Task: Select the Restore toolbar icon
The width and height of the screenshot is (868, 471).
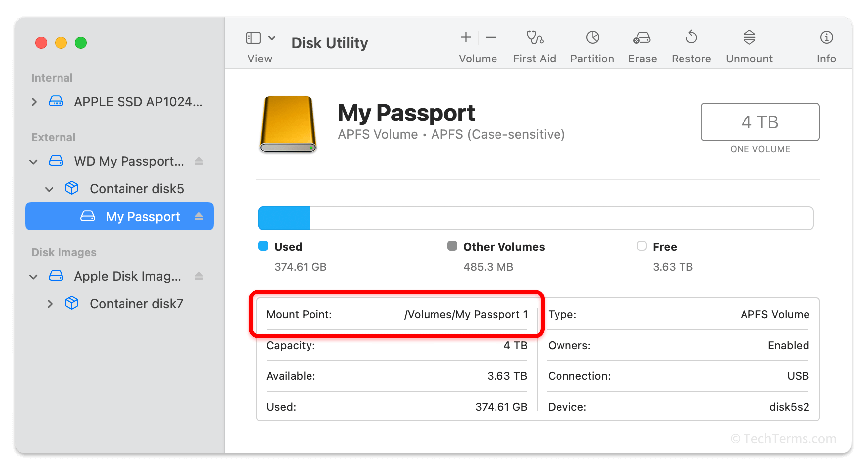Action: pyautogui.click(x=691, y=37)
